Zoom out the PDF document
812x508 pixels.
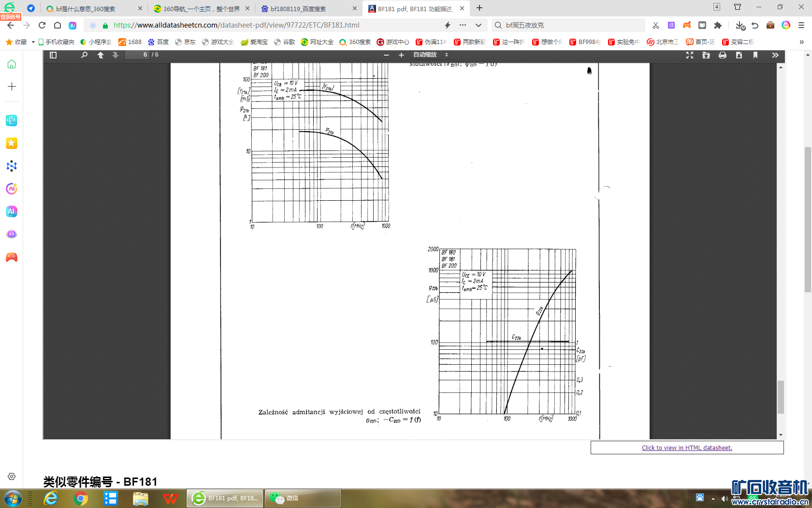pyautogui.click(x=386, y=55)
